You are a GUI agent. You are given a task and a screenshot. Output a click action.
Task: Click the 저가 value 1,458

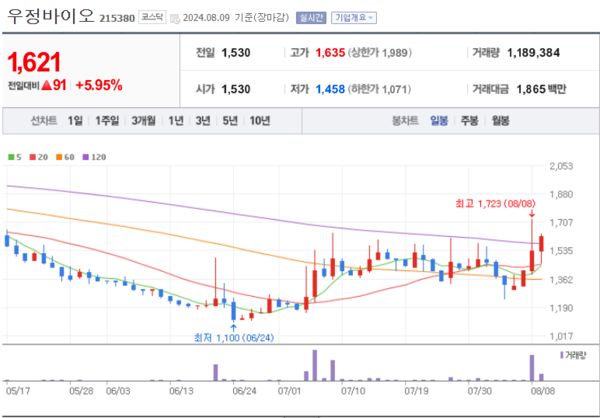click(330, 89)
